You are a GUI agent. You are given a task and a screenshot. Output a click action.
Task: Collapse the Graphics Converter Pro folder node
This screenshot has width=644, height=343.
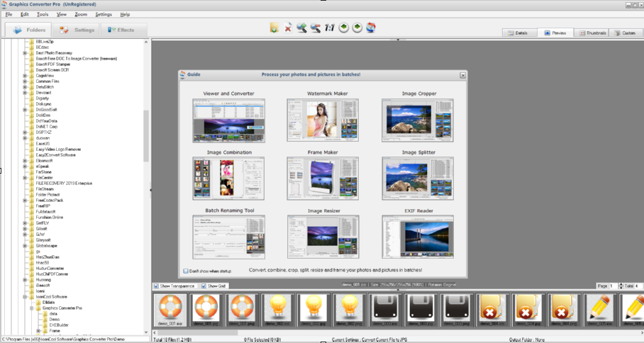pos(32,308)
